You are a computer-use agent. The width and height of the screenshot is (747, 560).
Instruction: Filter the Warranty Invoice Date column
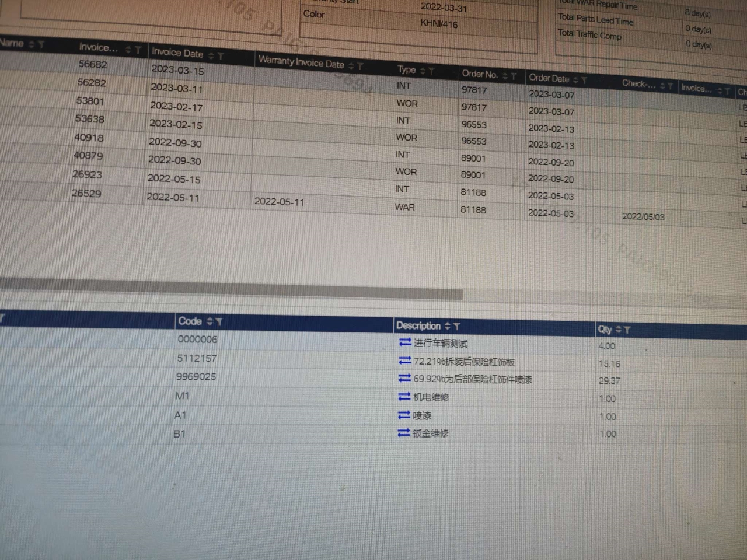click(x=360, y=66)
